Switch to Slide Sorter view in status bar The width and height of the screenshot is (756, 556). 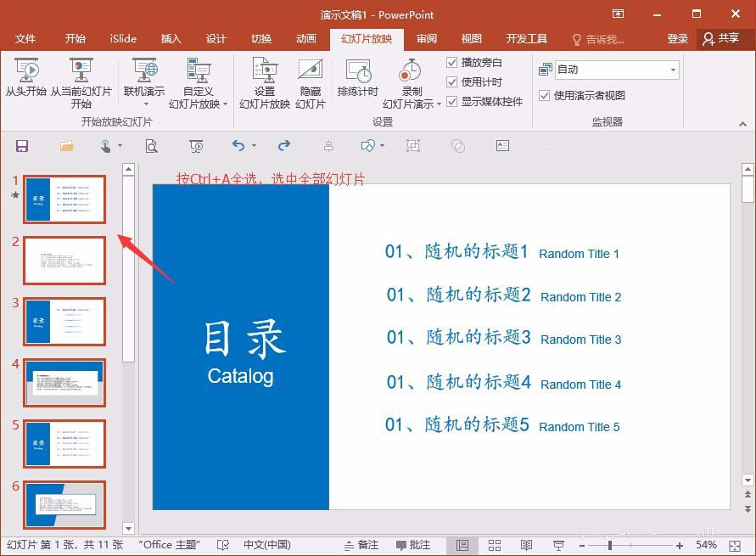[495, 545]
